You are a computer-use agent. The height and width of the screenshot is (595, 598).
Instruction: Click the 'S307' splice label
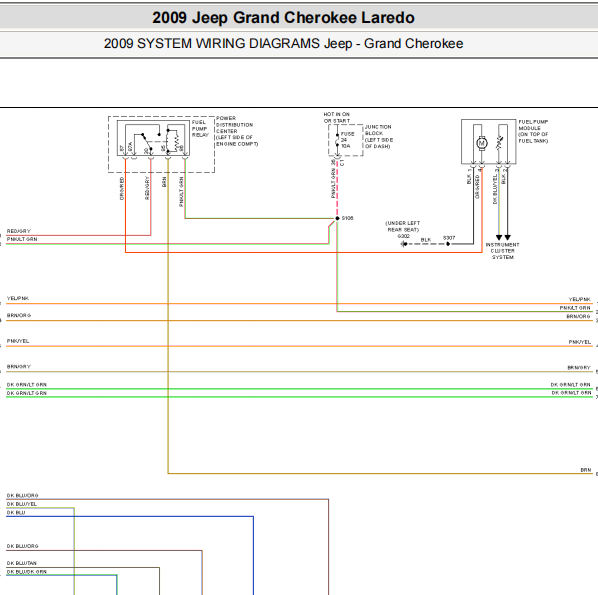click(x=449, y=238)
